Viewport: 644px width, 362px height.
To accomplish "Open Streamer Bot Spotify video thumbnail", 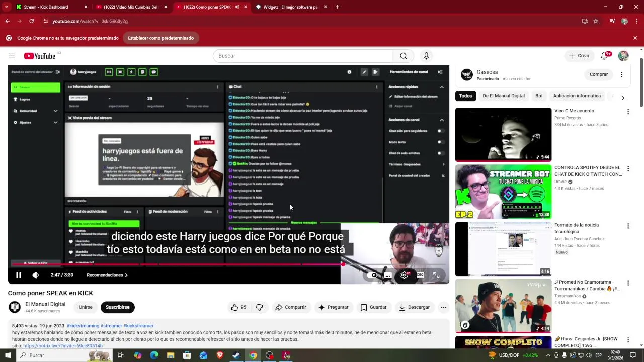I will pos(503,192).
